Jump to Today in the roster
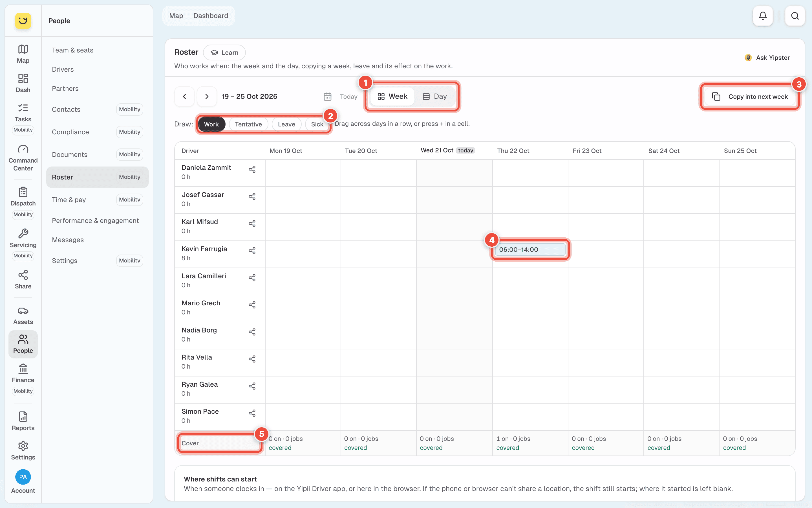 348,97
